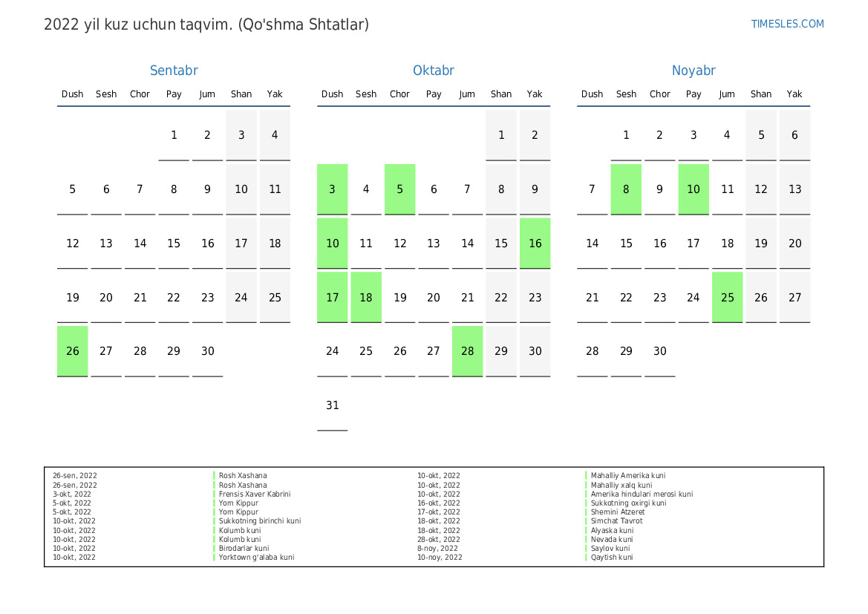Click Shemini Atzeret holiday entry
868x614 pixels.
pyautogui.click(x=618, y=512)
